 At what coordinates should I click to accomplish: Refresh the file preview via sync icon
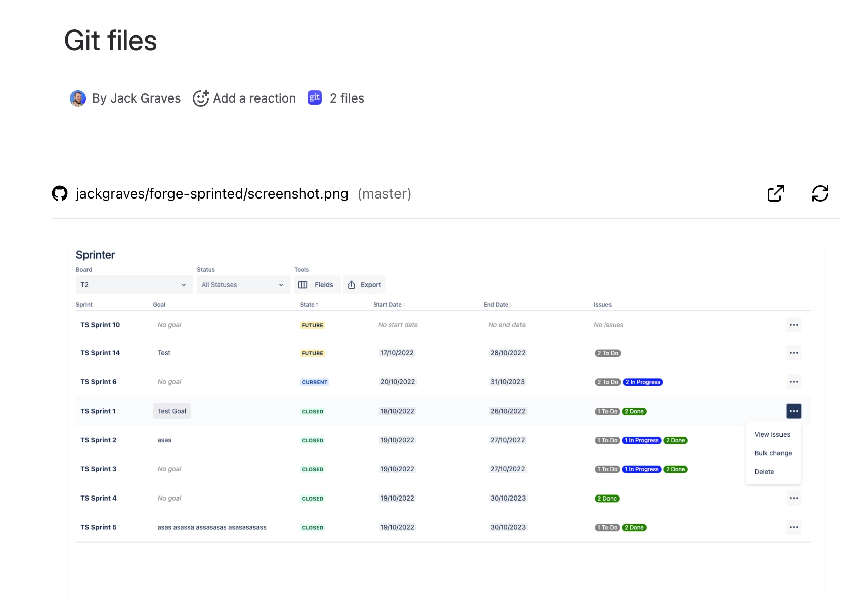(x=820, y=193)
